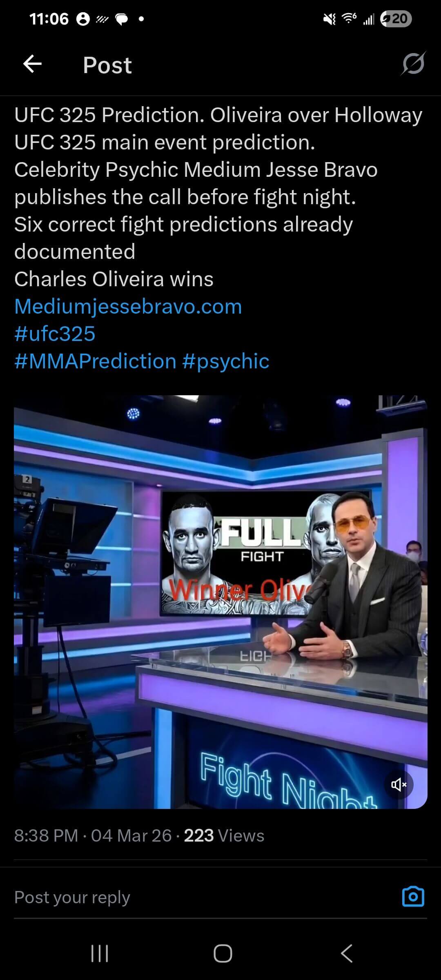
Task: Tap the Android home button
Action: (223, 953)
